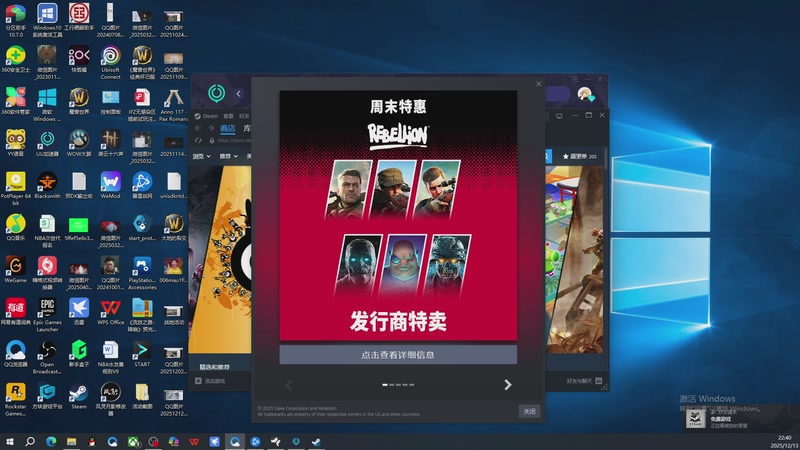
Task: Open the Windows Start menu
Action: point(10,441)
